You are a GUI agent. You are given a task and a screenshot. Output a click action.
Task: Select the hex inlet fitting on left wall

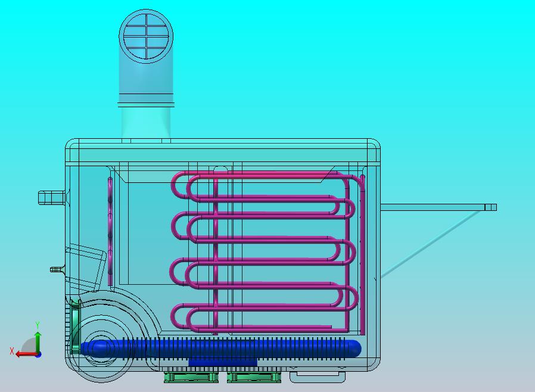52,198
